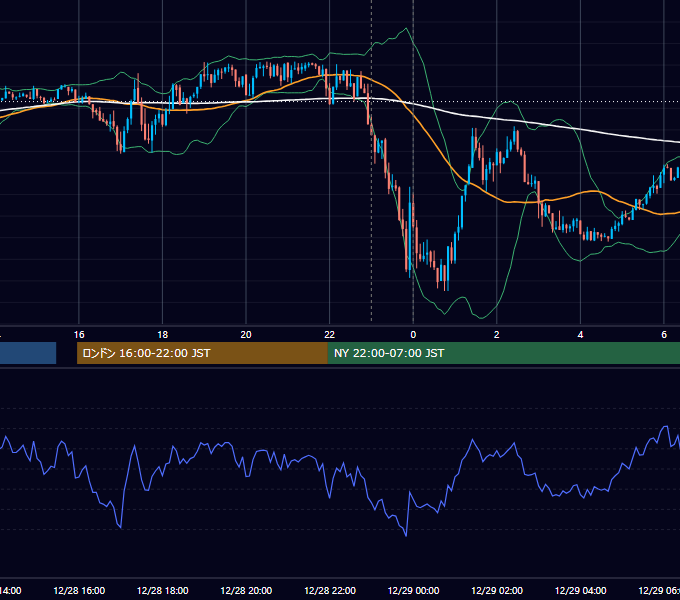Click the ロンドン 16:00-22:00 JST session bar
The height and width of the screenshot is (600, 680).
pyautogui.click(x=202, y=353)
